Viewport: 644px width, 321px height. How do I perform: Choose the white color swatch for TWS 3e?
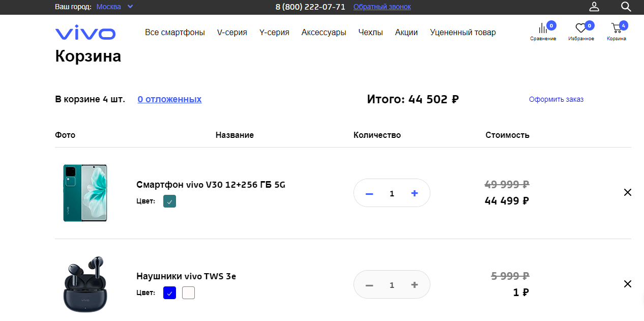pyautogui.click(x=188, y=293)
